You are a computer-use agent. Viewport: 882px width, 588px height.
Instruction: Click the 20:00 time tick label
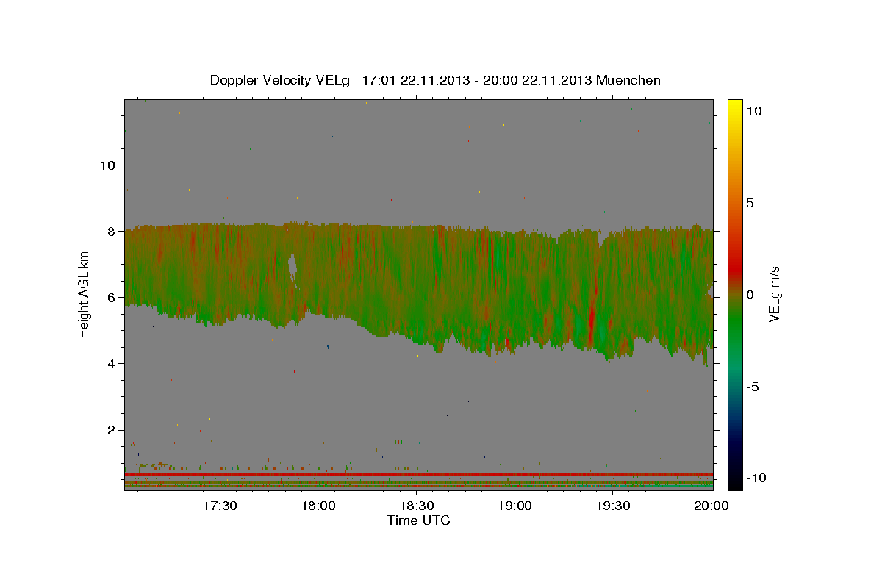coord(711,506)
